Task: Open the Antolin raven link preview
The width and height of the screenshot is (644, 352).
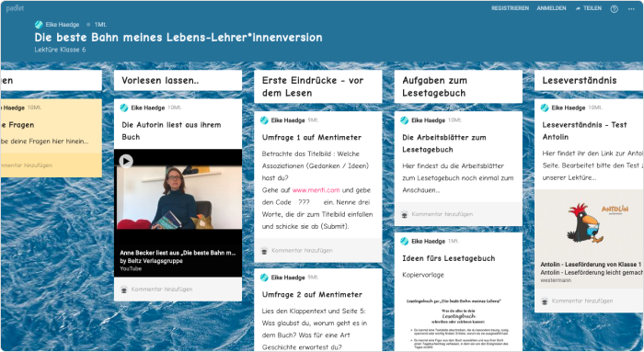Action: tap(589, 223)
